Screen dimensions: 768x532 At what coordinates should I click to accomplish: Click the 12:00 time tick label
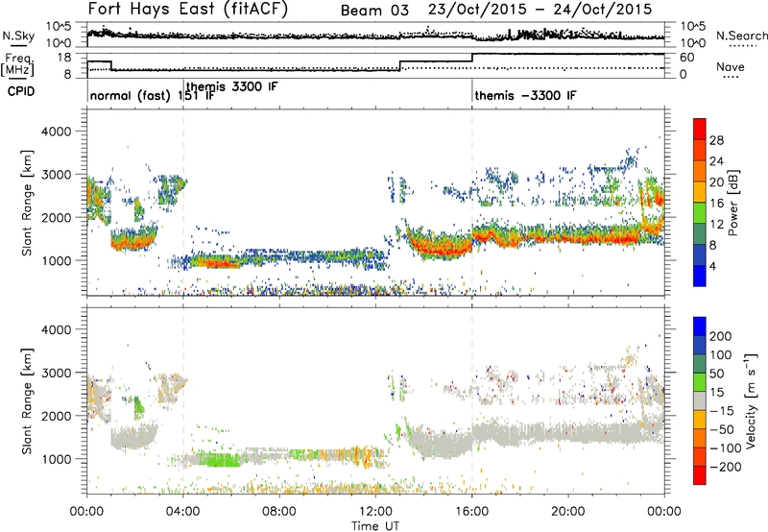(375, 512)
